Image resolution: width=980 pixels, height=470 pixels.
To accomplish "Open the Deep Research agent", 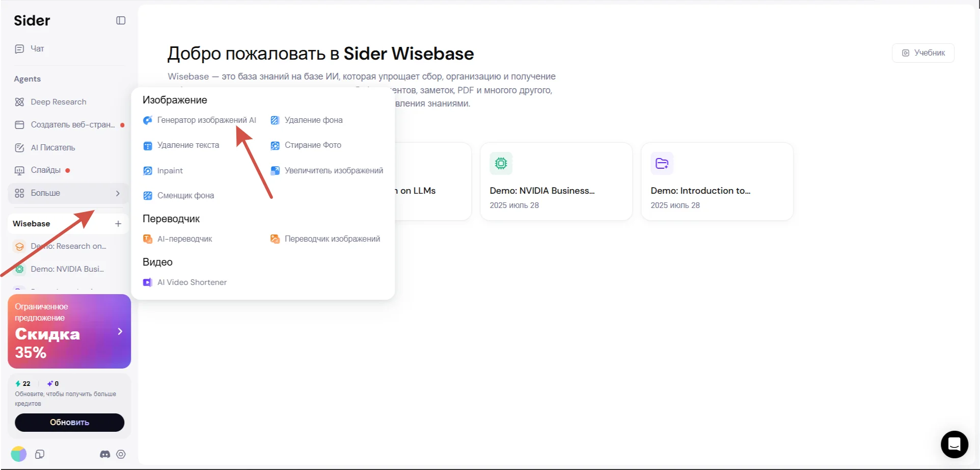I will click(58, 101).
